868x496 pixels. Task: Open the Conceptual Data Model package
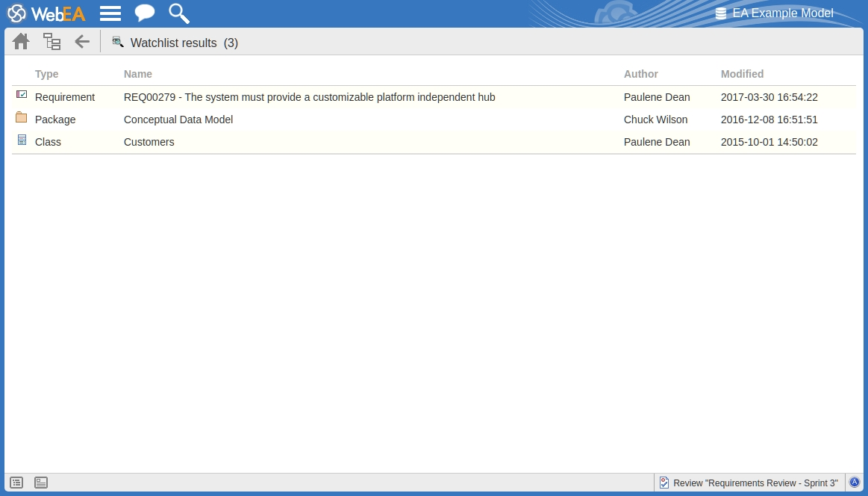click(x=178, y=120)
